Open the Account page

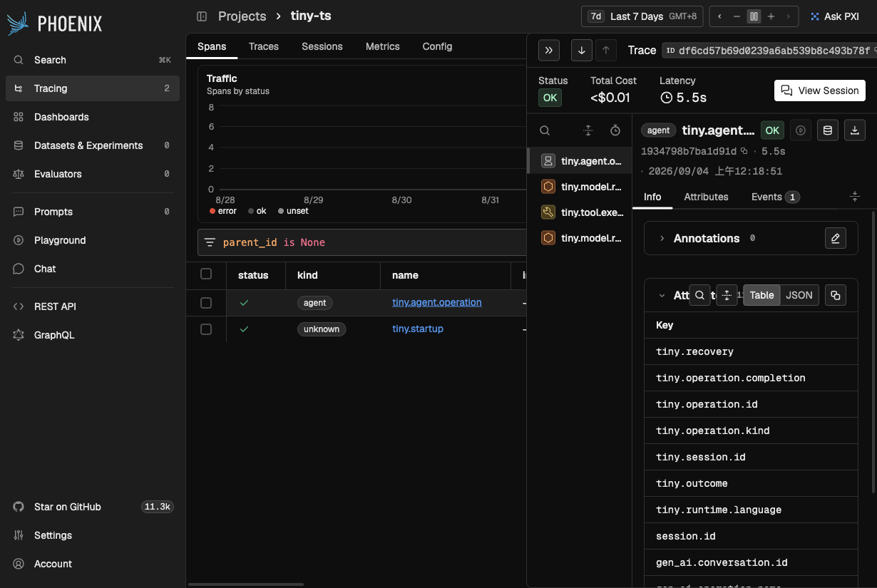(x=93, y=564)
